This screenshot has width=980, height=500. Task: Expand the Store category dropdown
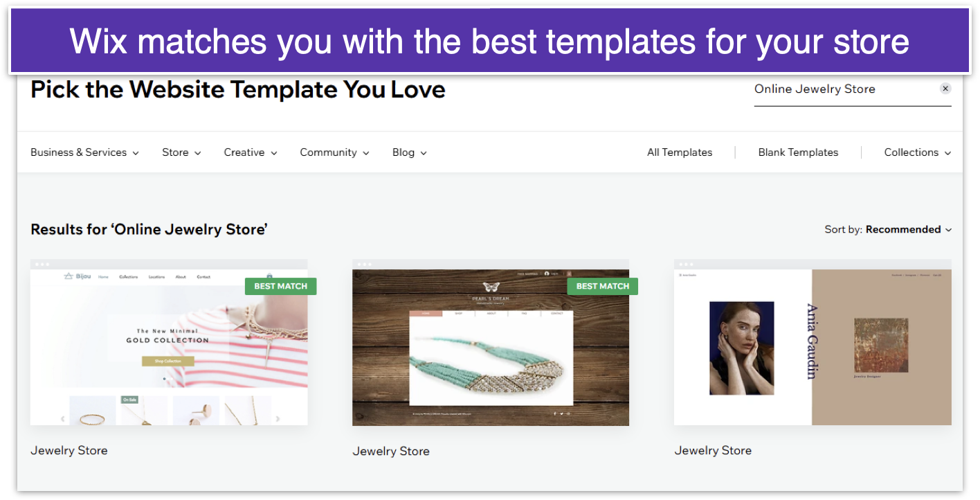181,152
